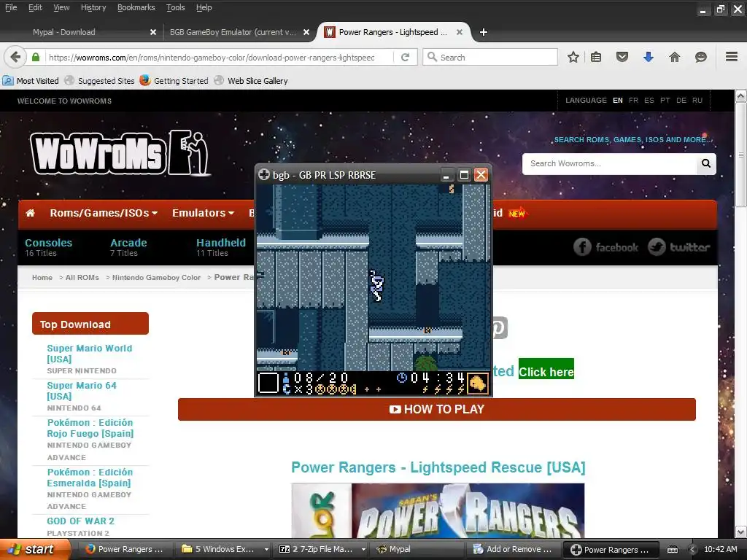Open the chat speech bubble toolbar icon
This screenshot has width=747, height=560.
700,57
